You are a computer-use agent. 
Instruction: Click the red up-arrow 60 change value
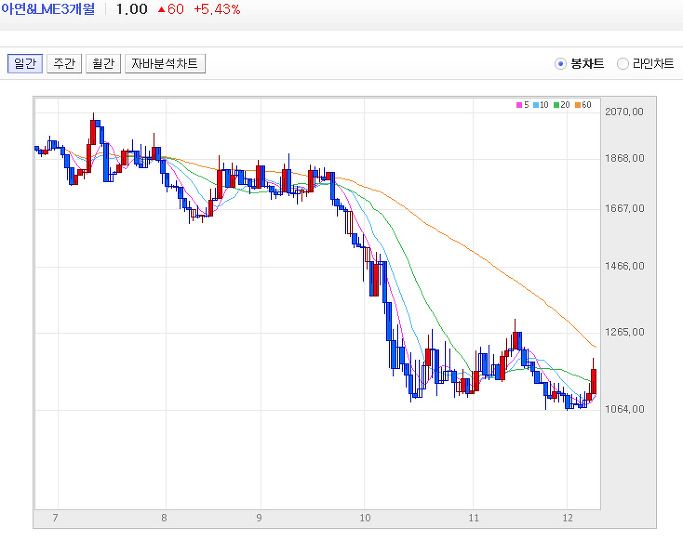171,9
